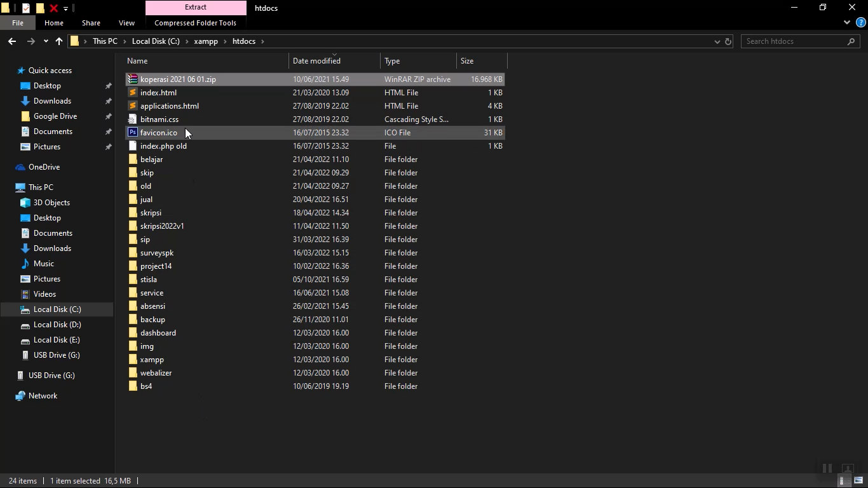This screenshot has height=488, width=868.
Task: Switch to the Home ribbon tab
Action: tap(54, 23)
